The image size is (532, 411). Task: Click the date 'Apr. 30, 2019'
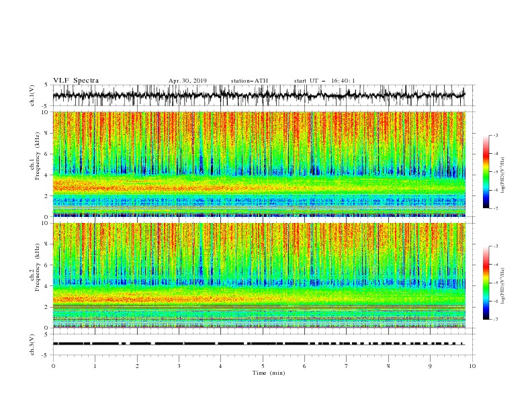[187, 81]
